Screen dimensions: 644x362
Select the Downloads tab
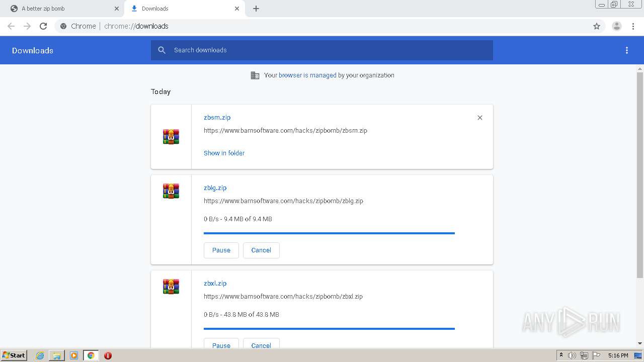tap(185, 9)
